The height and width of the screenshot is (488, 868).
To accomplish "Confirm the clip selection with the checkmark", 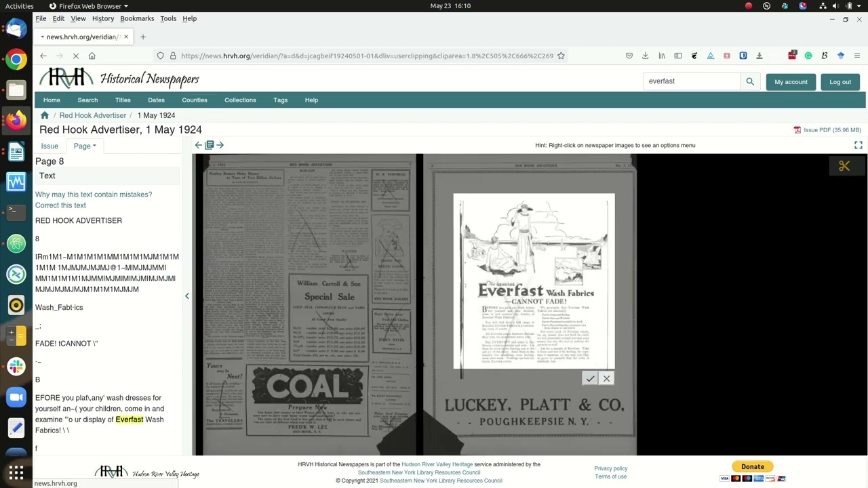I will [x=590, y=379].
